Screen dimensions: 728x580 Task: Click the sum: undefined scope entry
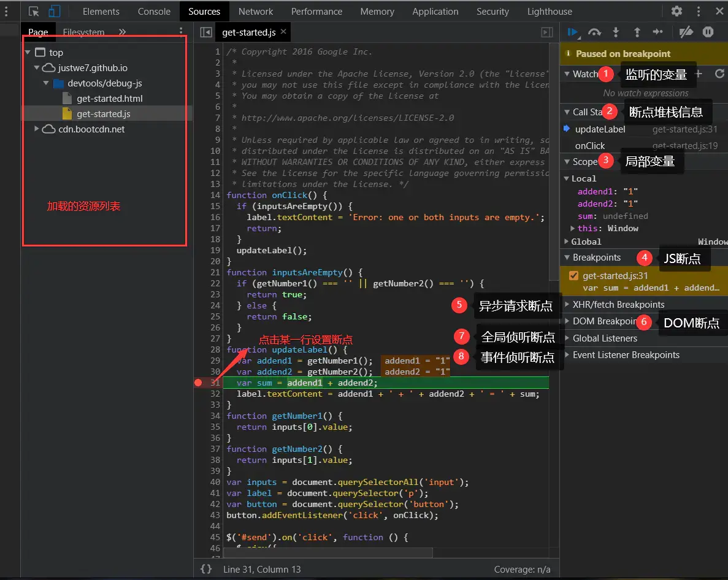point(613,216)
